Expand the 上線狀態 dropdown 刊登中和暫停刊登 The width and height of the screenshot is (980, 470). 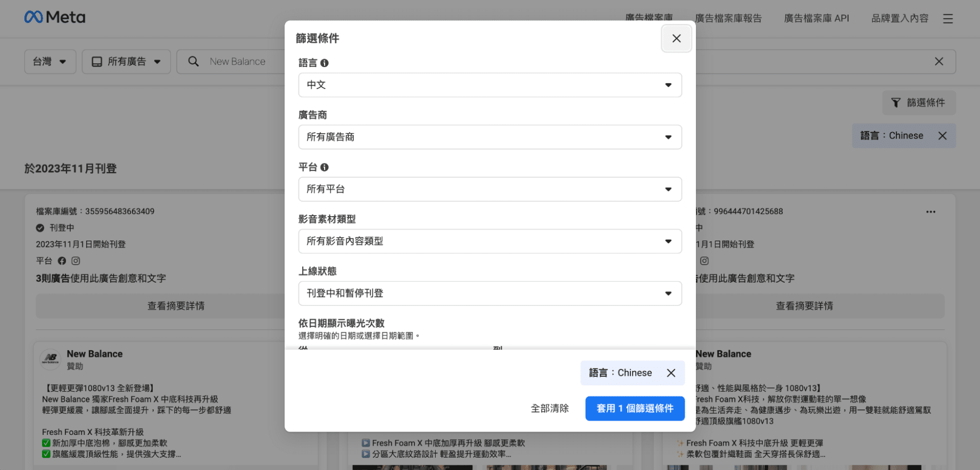pyautogui.click(x=490, y=294)
